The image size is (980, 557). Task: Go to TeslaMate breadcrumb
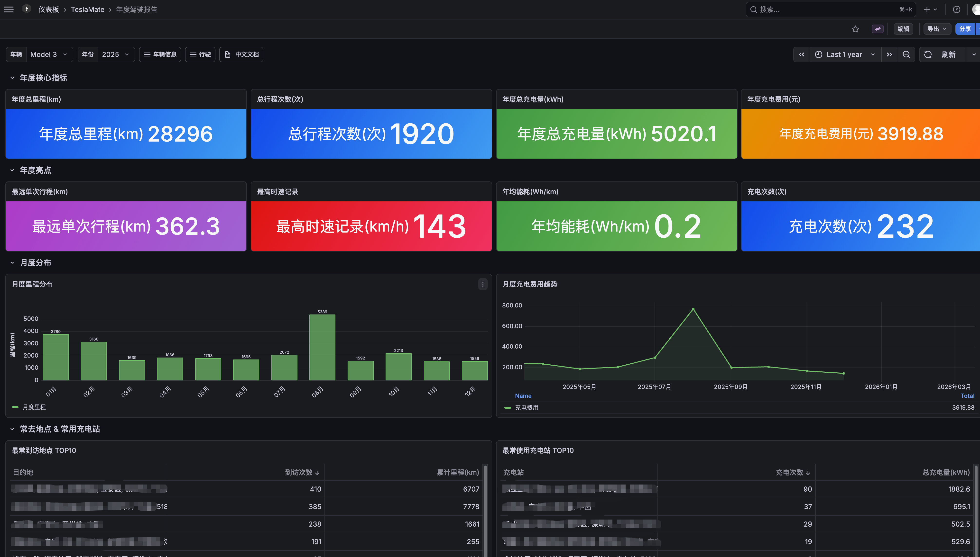[x=87, y=9]
